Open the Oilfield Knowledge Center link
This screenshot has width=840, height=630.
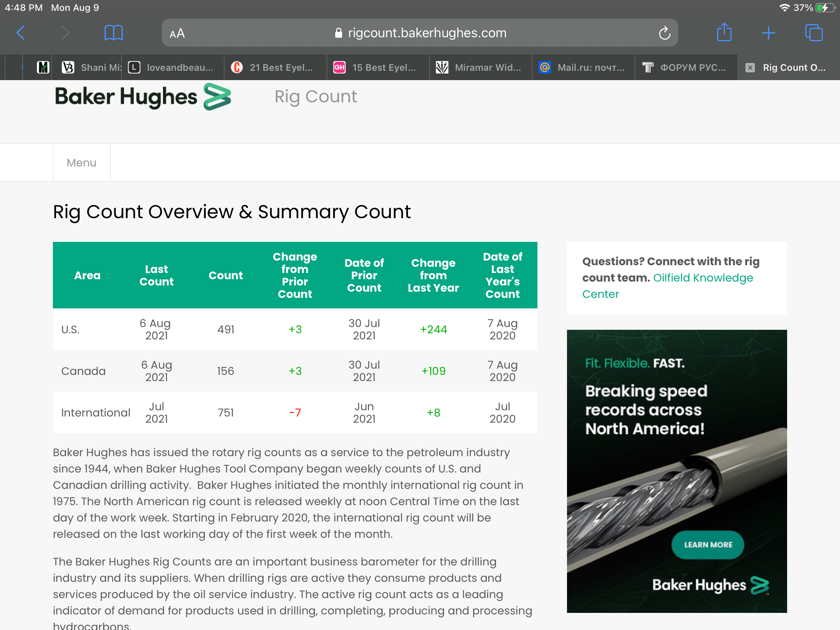(x=702, y=278)
